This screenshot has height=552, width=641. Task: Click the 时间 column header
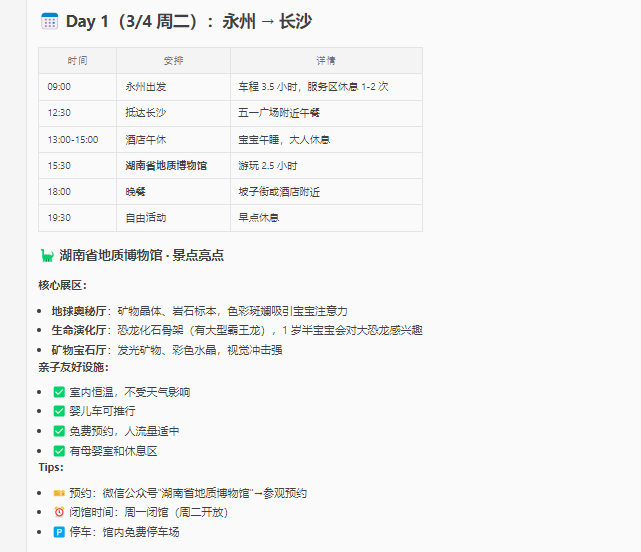tap(78, 61)
